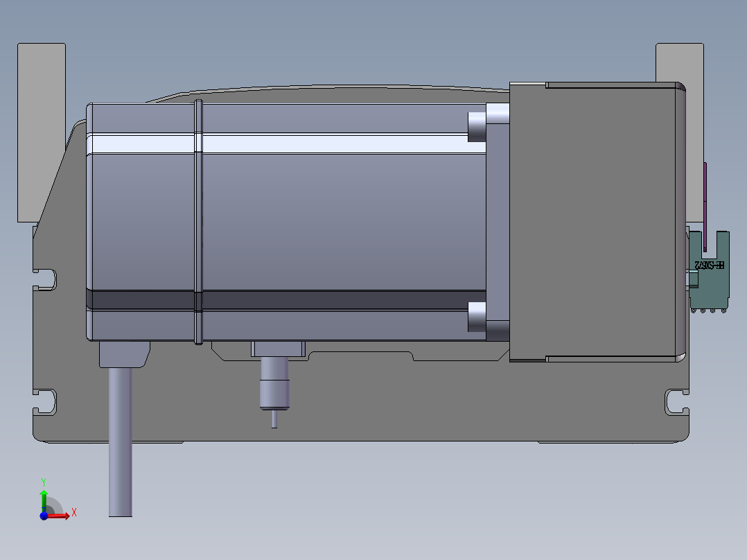Select the upper flange mounting bolt

(x=477, y=127)
